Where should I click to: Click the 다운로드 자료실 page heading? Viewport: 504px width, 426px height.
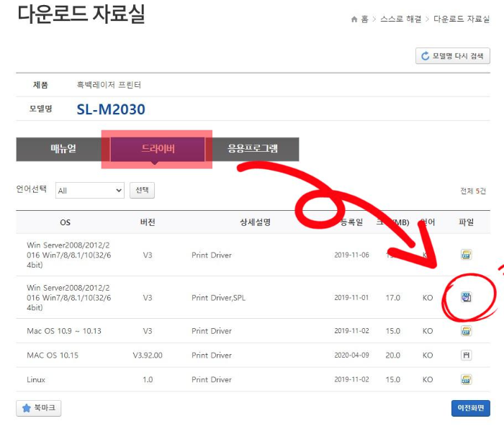click(x=81, y=14)
